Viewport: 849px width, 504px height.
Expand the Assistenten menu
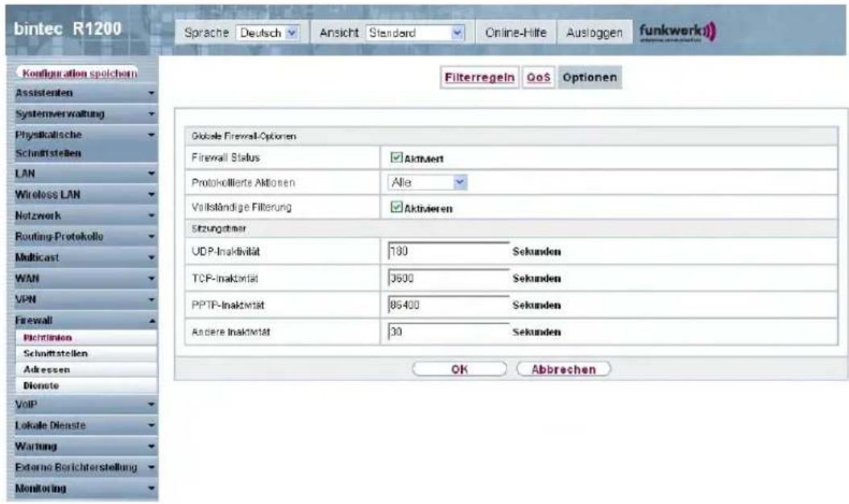tap(85, 93)
